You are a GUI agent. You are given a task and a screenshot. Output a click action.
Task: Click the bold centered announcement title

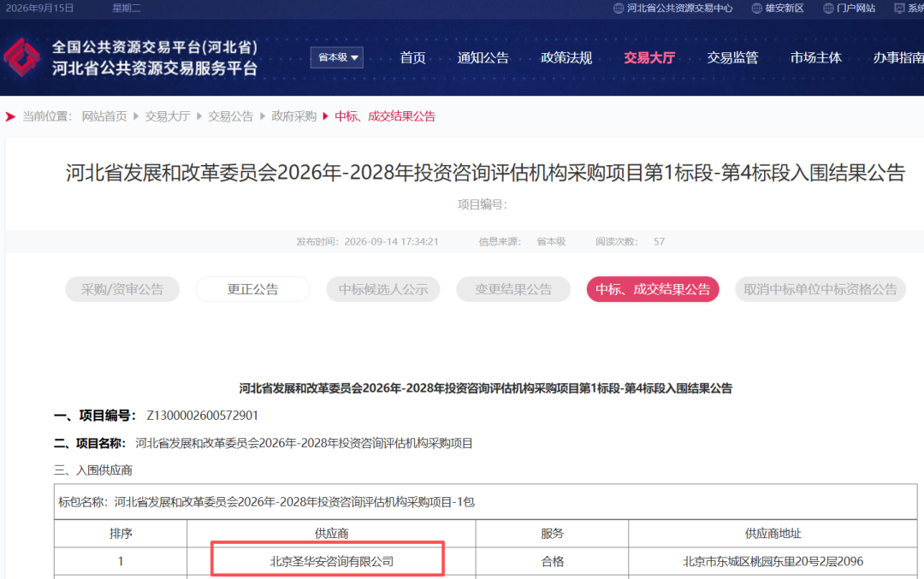pos(486,388)
